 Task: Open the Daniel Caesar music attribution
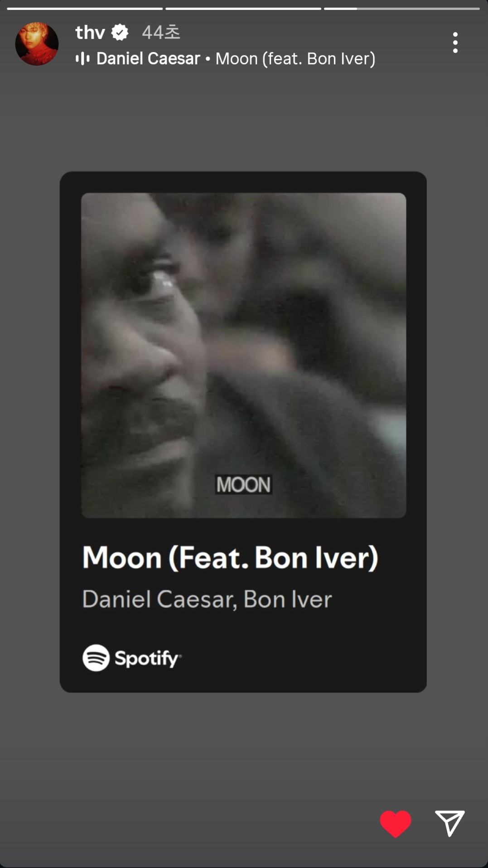148,59
